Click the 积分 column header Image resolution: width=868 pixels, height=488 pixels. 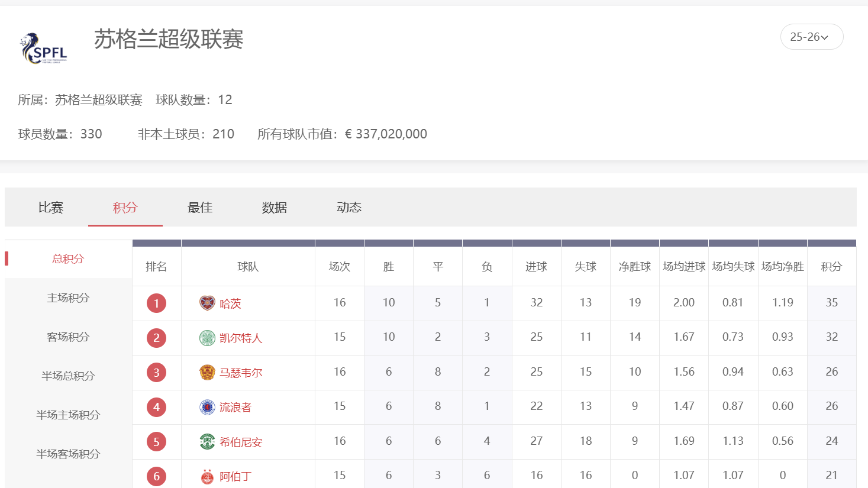tap(831, 267)
